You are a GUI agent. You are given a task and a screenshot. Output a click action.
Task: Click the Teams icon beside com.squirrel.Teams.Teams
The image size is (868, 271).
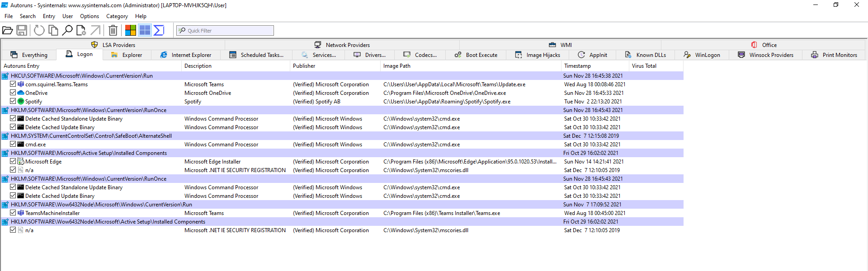pos(21,84)
